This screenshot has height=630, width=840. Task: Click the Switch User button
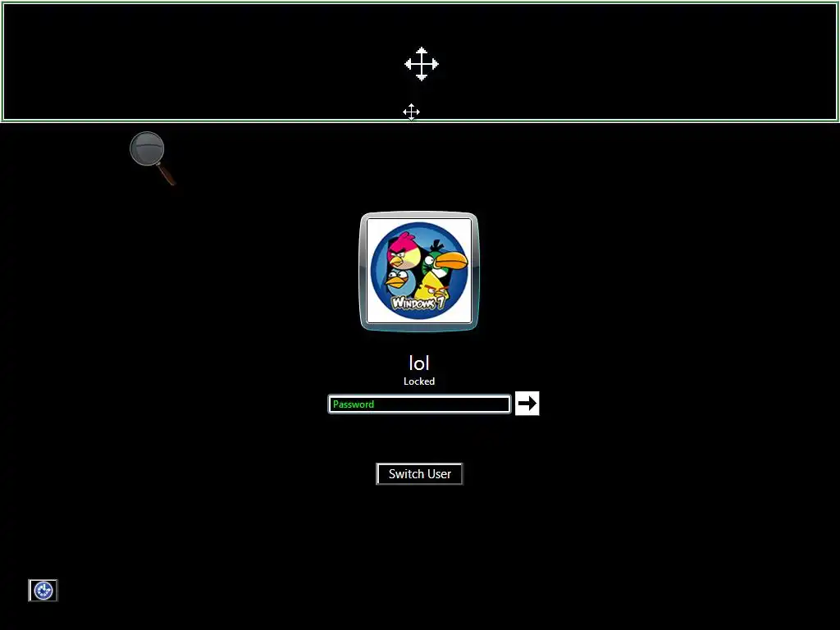(419, 473)
